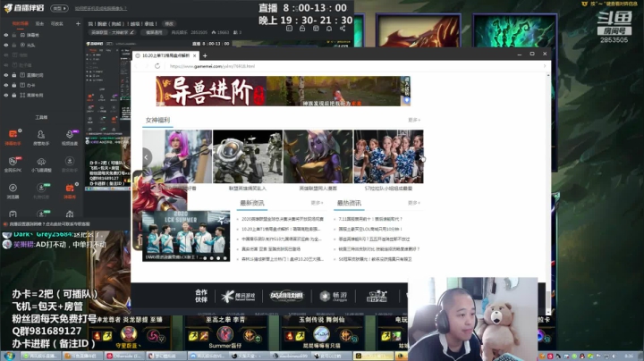Click the 英雄联盟·大神教学 category button
The height and width of the screenshot is (361, 644).
113,32
